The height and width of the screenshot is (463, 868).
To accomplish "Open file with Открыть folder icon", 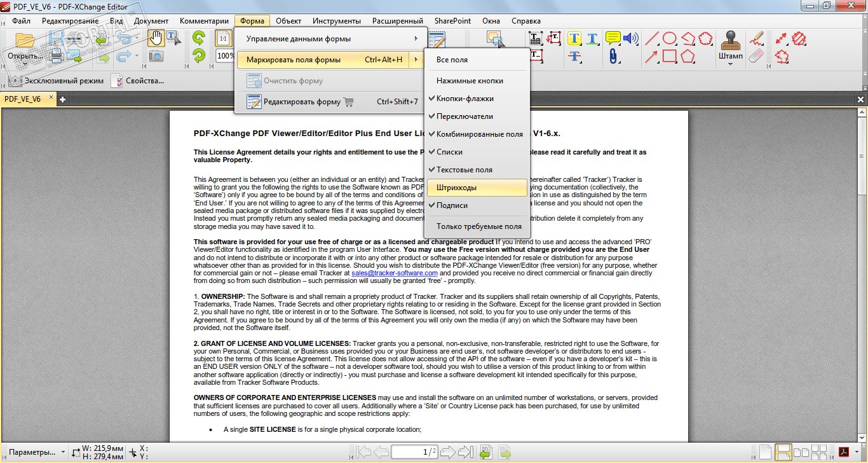I will pos(25,39).
